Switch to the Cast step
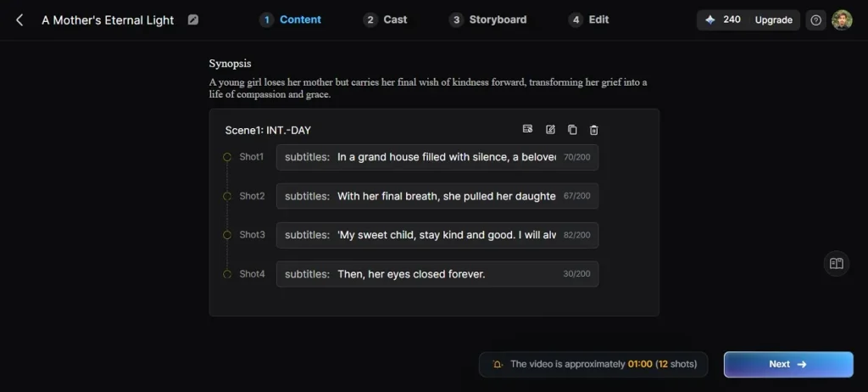 pyautogui.click(x=386, y=20)
